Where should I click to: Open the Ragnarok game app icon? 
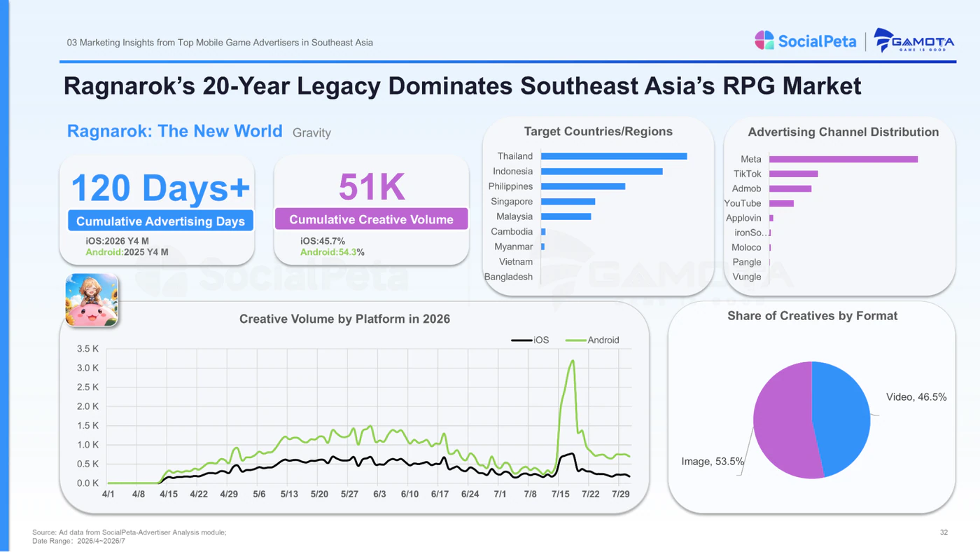[x=92, y=300]
